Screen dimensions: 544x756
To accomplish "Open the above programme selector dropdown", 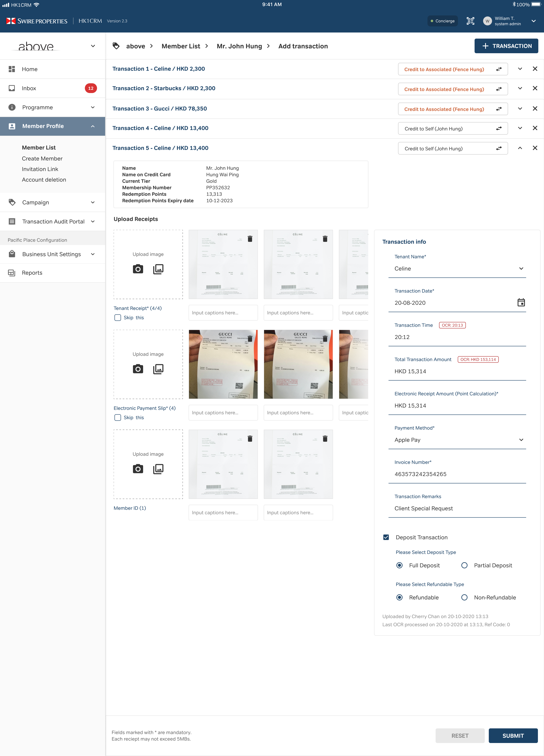I will (93, 46).
